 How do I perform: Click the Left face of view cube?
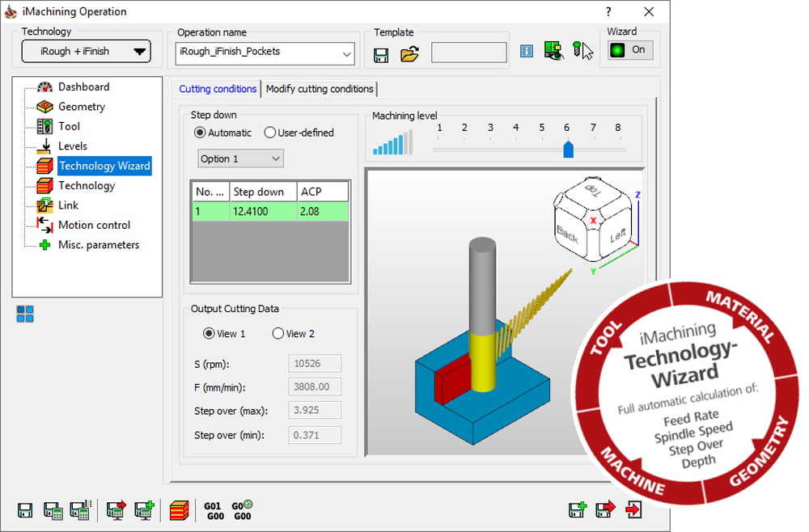click(617, 235)
